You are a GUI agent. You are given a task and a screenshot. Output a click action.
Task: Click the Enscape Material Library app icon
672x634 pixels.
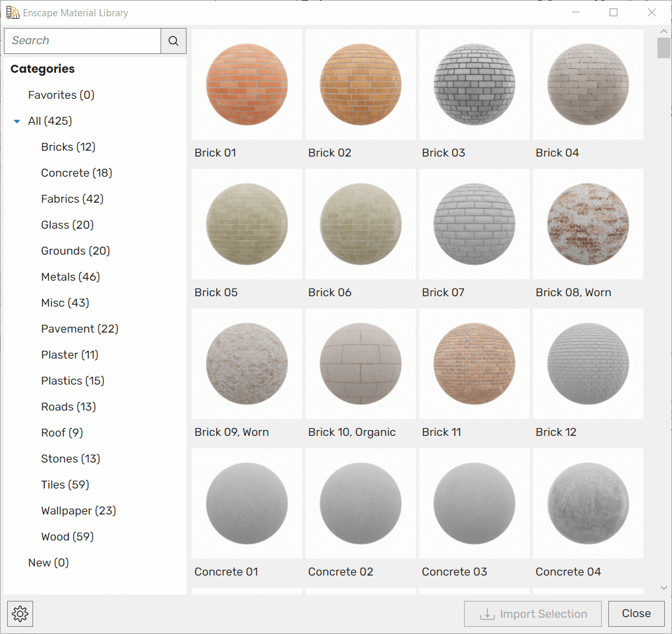[x=12, y=12]
